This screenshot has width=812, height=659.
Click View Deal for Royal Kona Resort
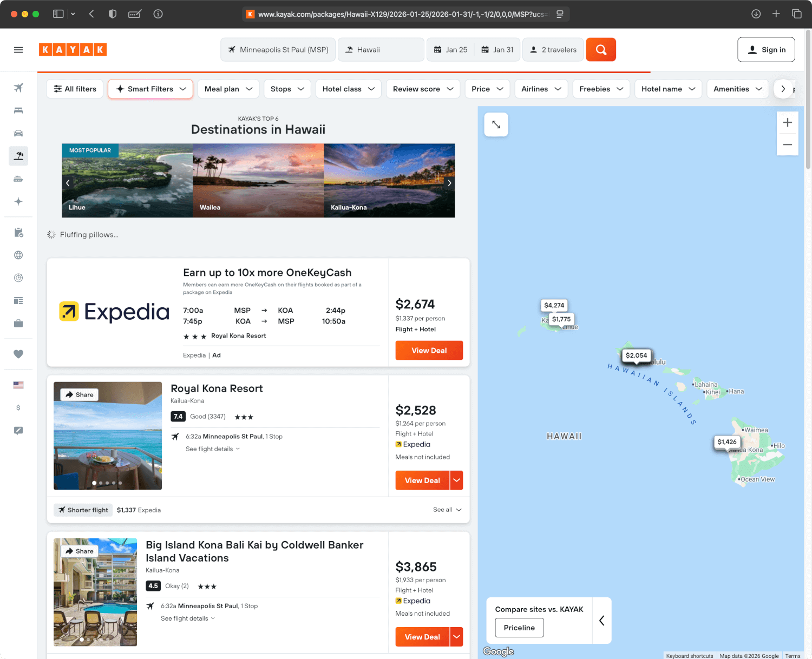(x=422, y=480)
